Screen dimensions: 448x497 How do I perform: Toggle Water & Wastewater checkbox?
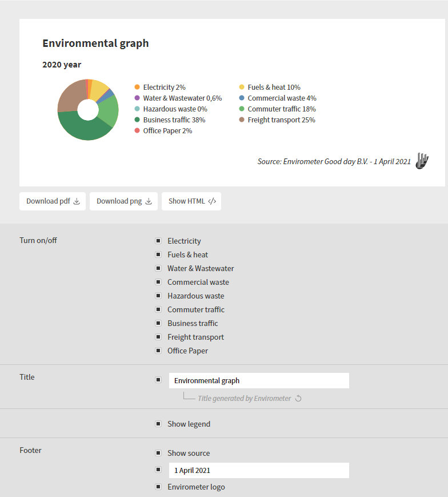click(x=158, y=268)
